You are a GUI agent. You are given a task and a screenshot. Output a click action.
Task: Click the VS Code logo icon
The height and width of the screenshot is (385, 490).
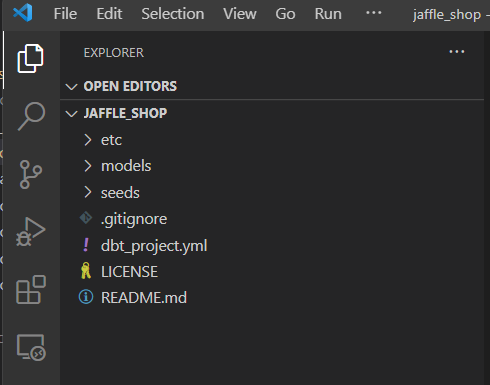coord(23,13)
